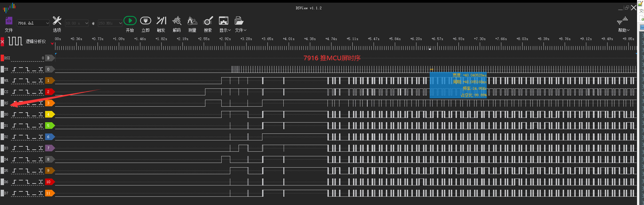644x205 pixels.
Task: Click the orange channel tag 11 on D7
Action: tap(50, 193)
